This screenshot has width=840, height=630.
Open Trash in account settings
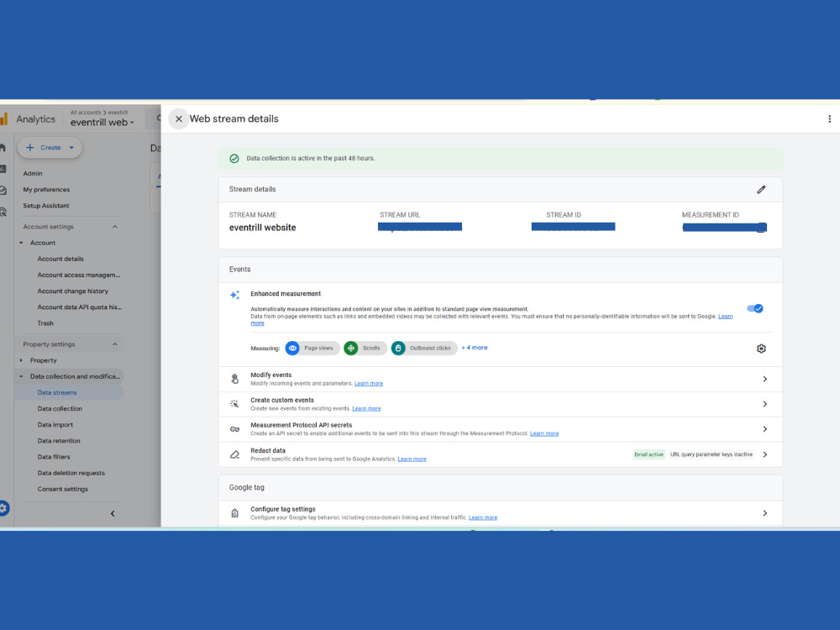45,323
